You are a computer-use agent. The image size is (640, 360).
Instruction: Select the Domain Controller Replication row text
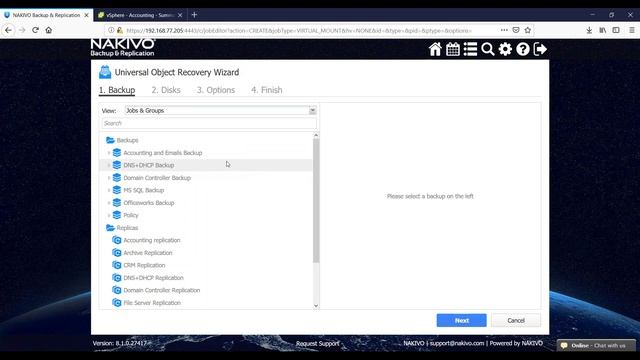pyautogui.click(x=162, y=290)
